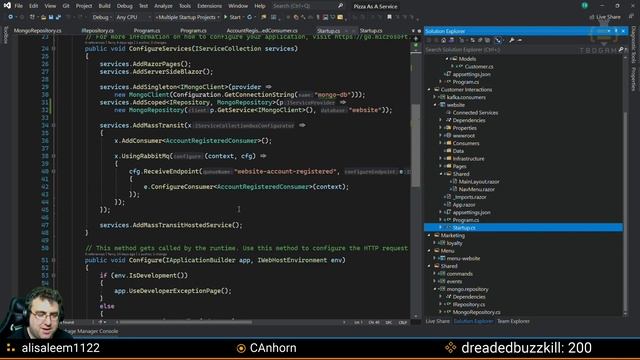Viewport: 640px width, 360px height.
Task: Click the search magnifier in Solution Explorer
Action: pyautogui.click(x=621, y=50)
